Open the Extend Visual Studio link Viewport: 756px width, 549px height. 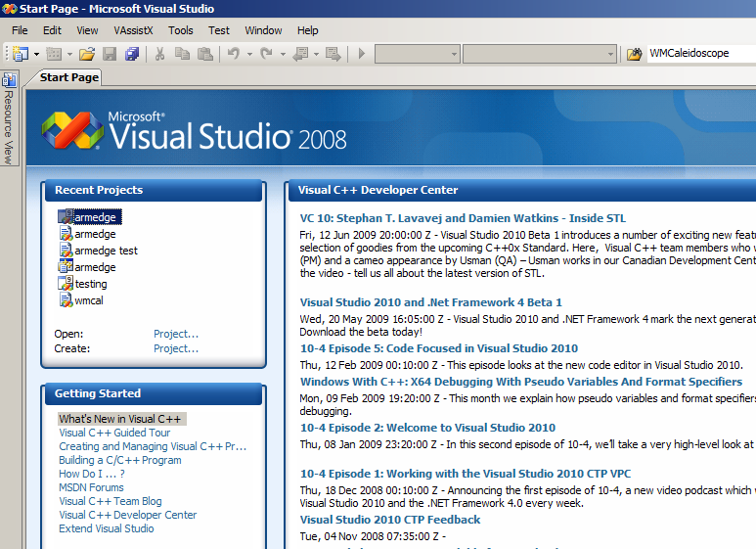[106, 528]
